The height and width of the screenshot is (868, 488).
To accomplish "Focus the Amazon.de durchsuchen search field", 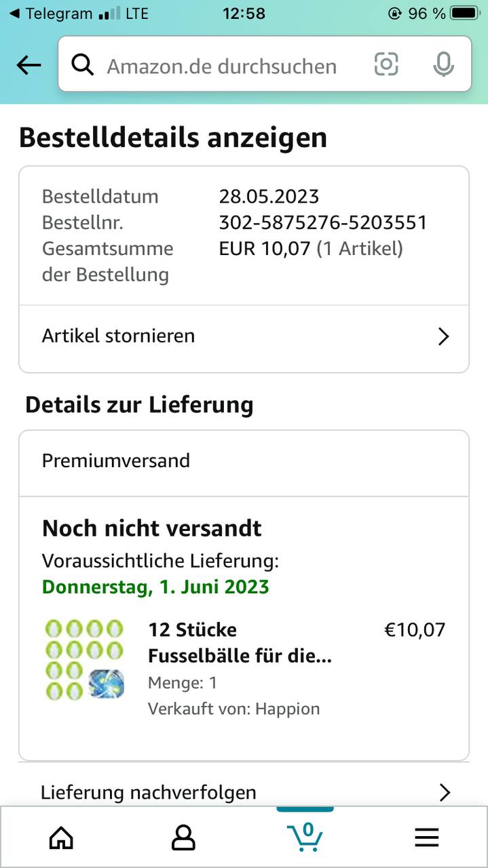I will (x=222, y=66).
